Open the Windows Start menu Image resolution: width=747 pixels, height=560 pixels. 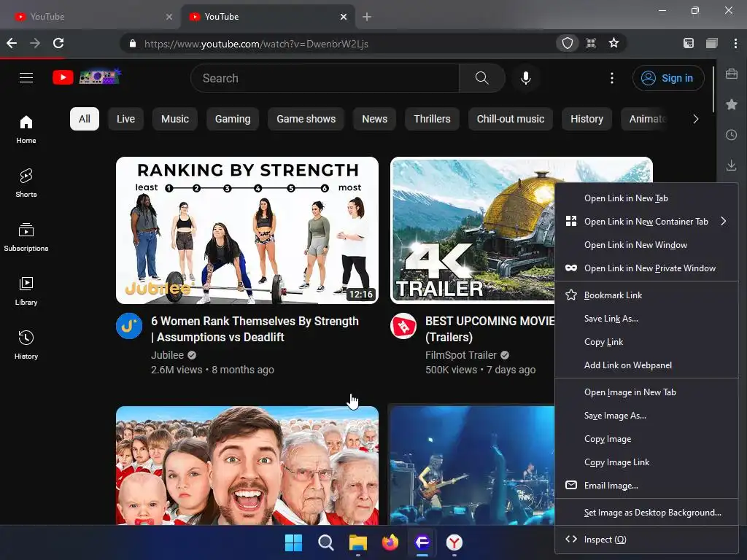pyautogui.click(x=293, y=542)
